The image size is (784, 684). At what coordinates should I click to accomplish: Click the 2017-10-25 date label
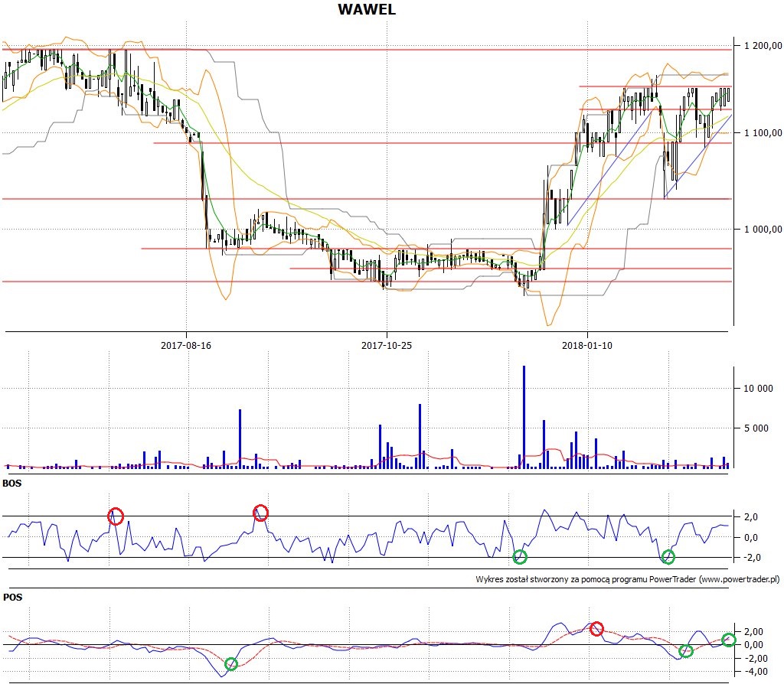point(387,345)
